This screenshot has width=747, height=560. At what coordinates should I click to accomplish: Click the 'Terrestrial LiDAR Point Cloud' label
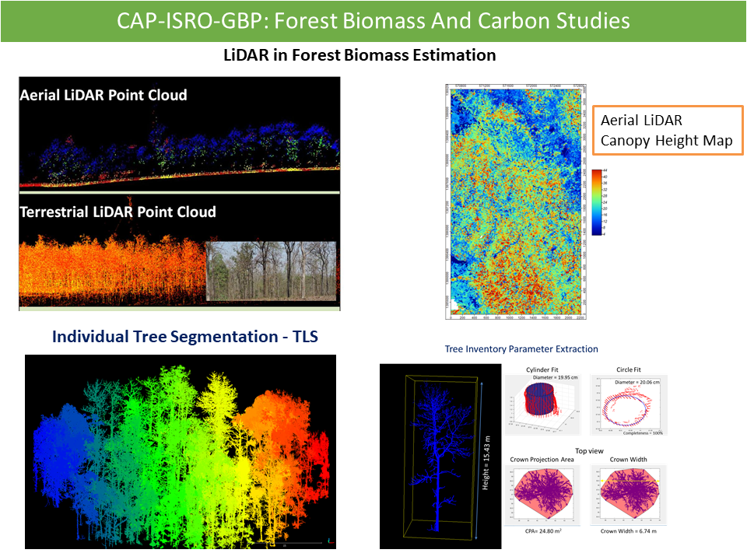pyautogui.click(x=117, y=212)
